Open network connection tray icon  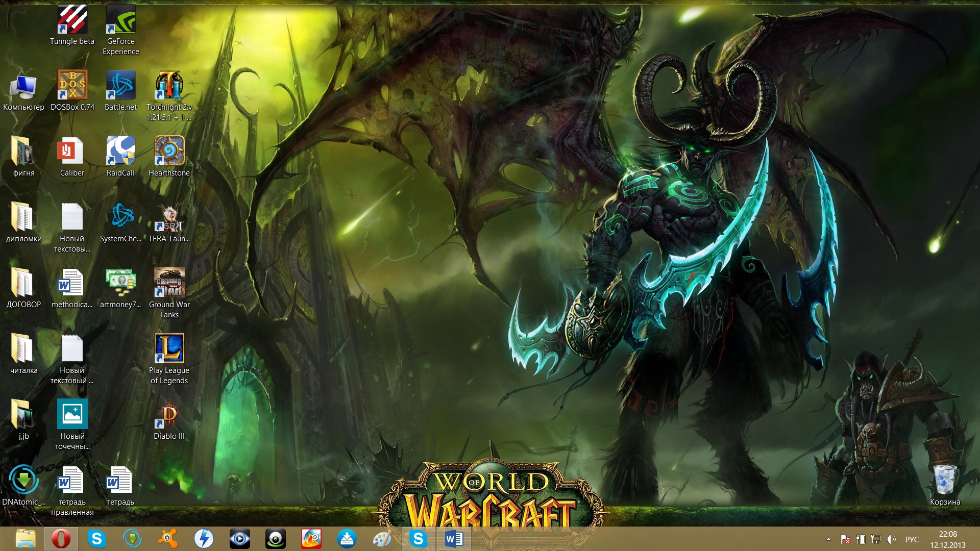pyautogui.click(x=876, y=539)
